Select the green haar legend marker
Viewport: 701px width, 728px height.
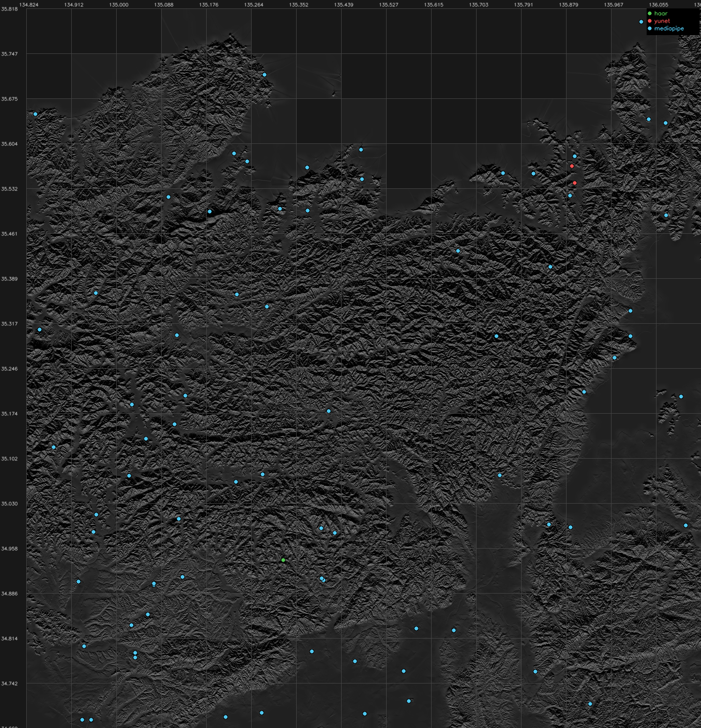(x=649, y=14)
